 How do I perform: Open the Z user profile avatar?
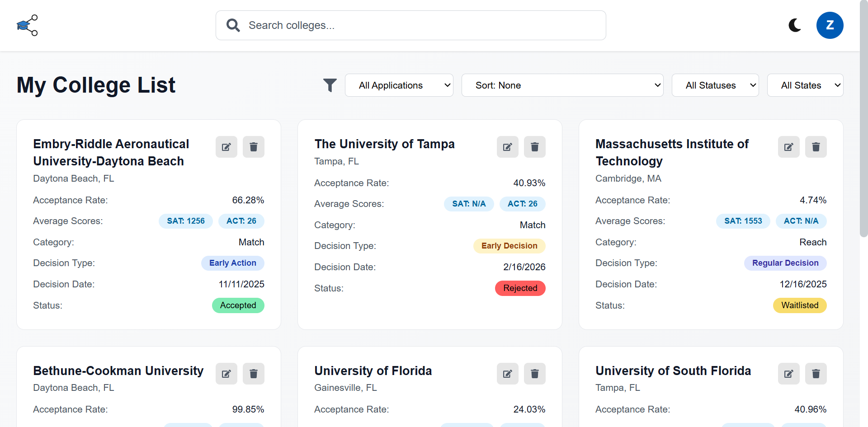pyautogui.click(x=830, y=25)
